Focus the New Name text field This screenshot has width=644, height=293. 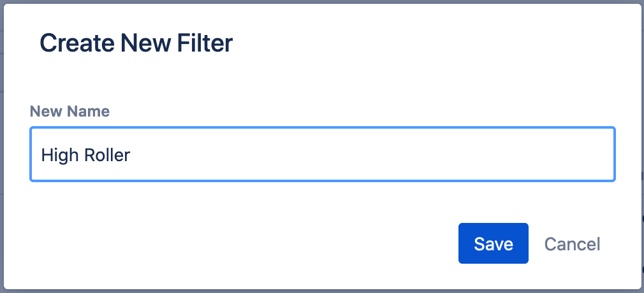(322, 154)
